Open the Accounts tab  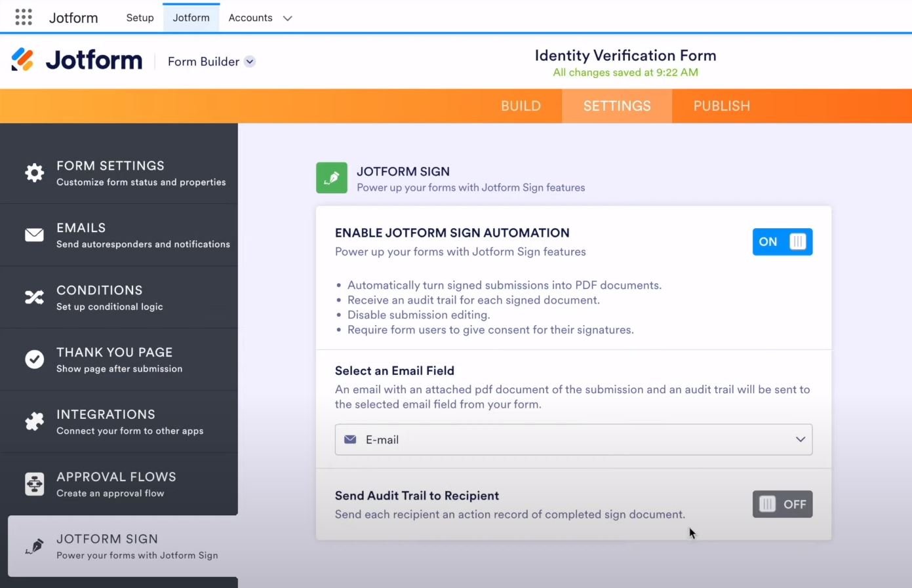coord(250,18)
